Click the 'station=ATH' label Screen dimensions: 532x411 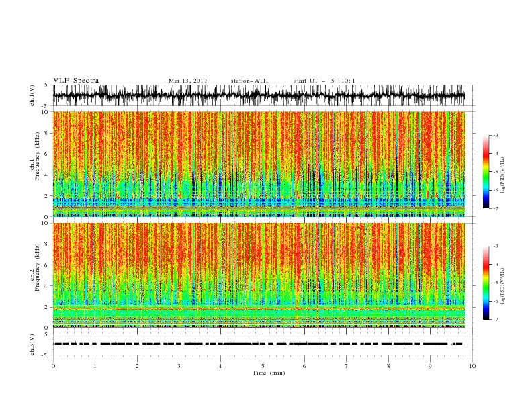pos(249,81)
